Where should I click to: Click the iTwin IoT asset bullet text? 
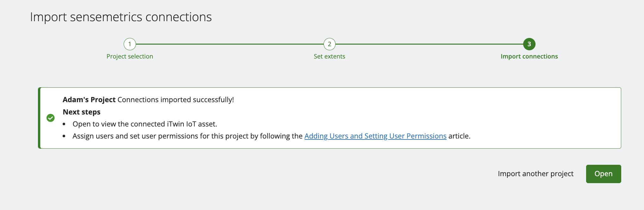point(145,124)
